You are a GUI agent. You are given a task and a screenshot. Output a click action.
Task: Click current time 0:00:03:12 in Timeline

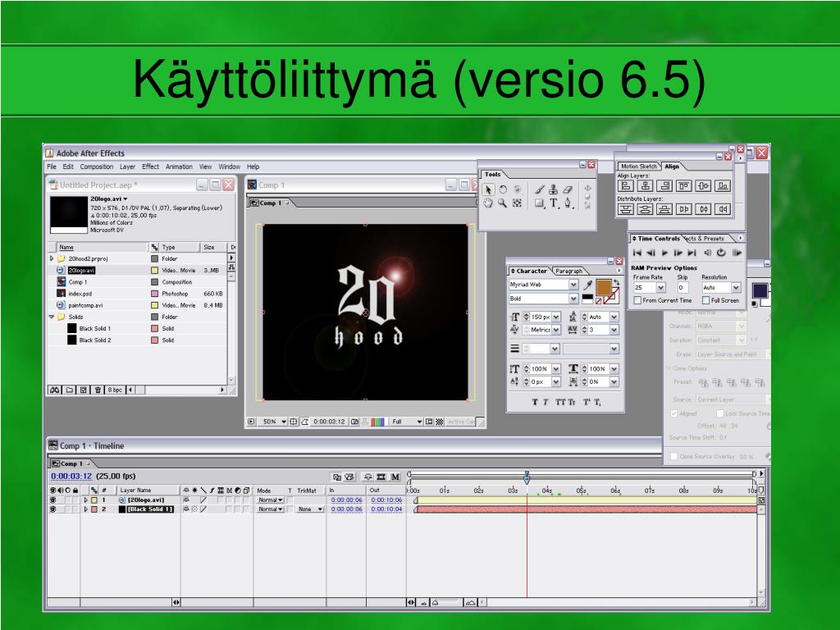[x=71, y=477]
